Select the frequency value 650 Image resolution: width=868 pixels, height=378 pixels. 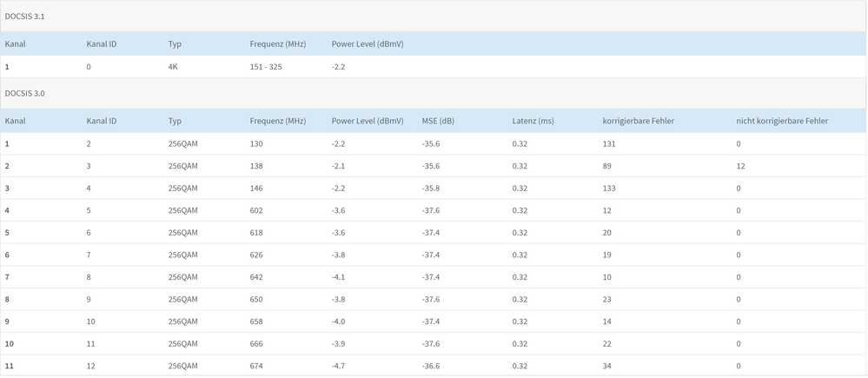pos(256,299)
